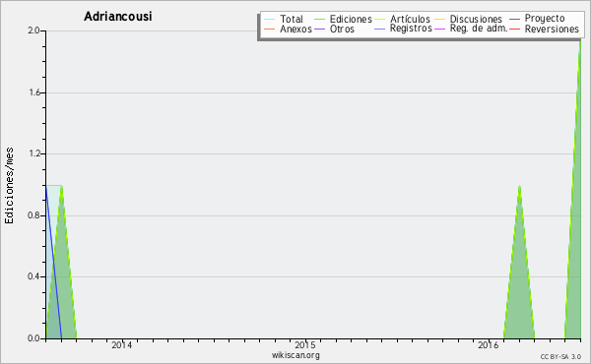The width and height of the screenshot is (591, 364).
Task: Click the 2.0 y-axis value
Action: pos(33,30)
